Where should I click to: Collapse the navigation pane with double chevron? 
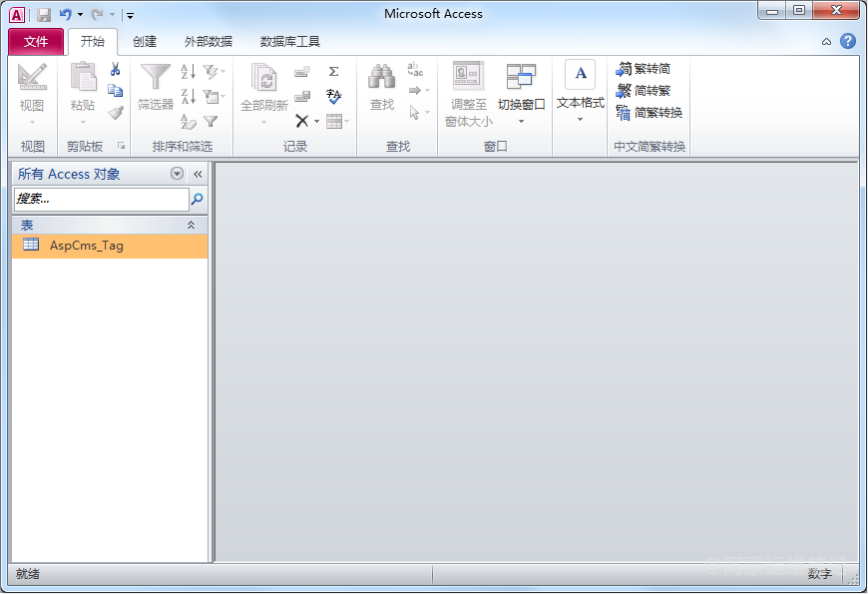[x=198, y=174]
